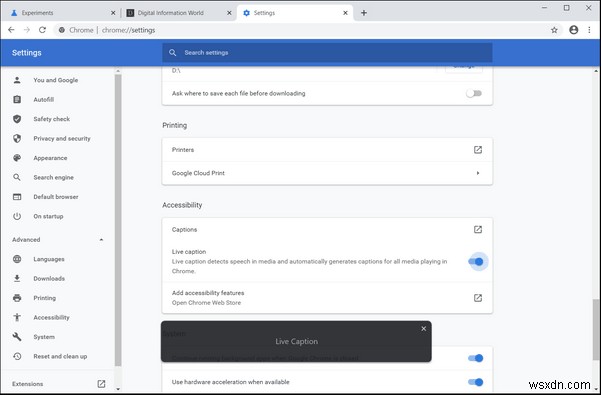602x395 pixels.
Task: Close the Digital Information World tab
Action: 229,13
